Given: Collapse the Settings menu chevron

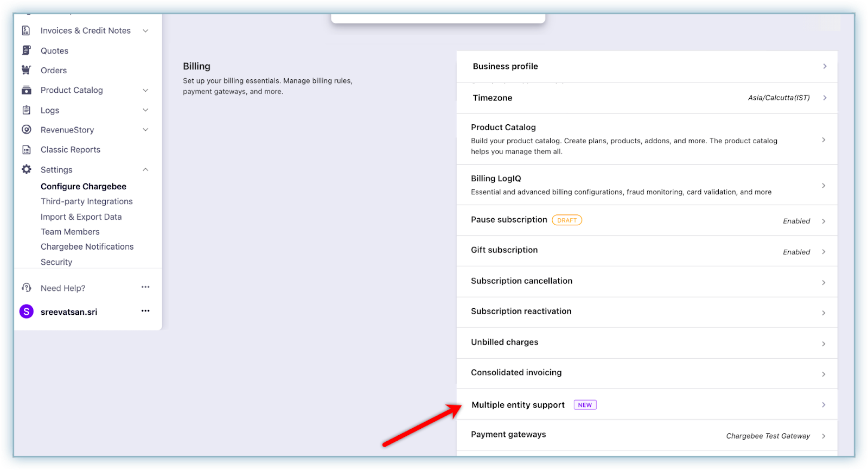Looking at the screenshot, I should (145, 170).
